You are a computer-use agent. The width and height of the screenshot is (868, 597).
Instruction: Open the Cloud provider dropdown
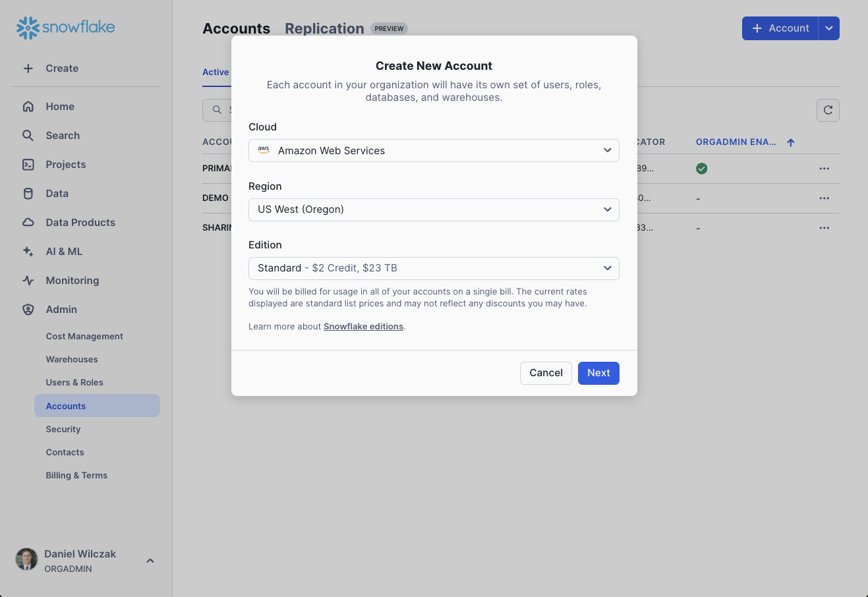[x=434, y=151]
